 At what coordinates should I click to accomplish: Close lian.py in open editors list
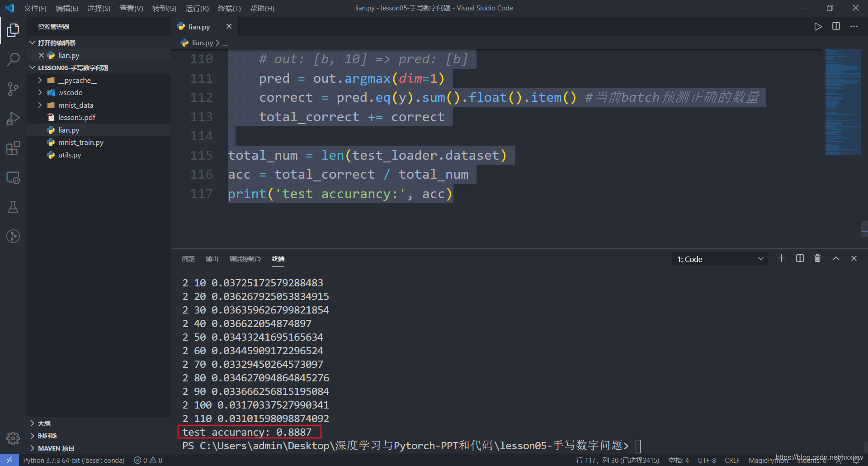coord(41,55)
